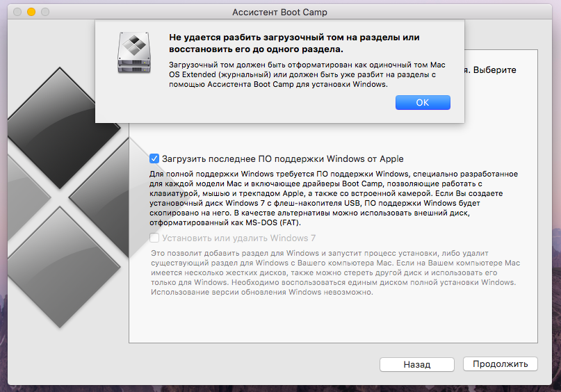Click the Загрузить последнее ПО поддержки label

coord(283,158)
